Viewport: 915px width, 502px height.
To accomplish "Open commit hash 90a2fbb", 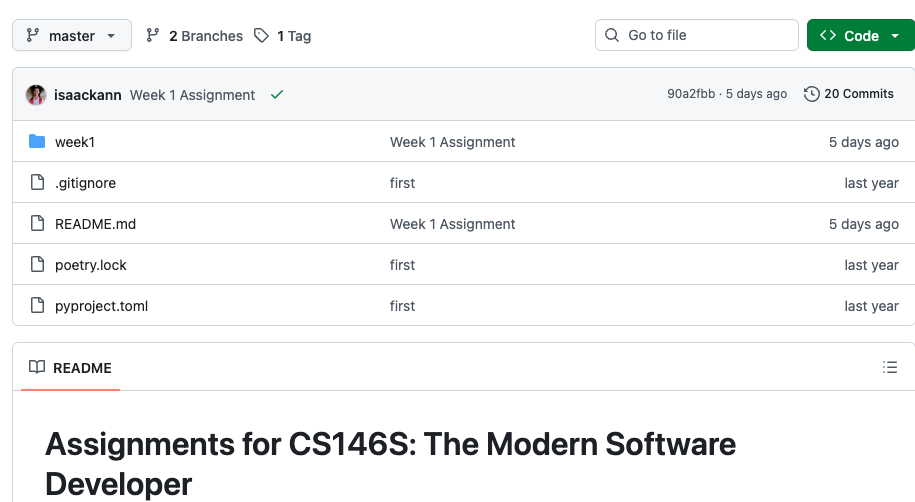I will [x=691, y=94].
